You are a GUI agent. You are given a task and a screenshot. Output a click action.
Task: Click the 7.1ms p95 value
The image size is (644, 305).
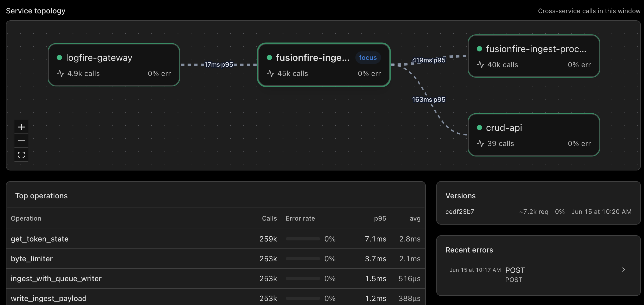(x=376, y=239)
